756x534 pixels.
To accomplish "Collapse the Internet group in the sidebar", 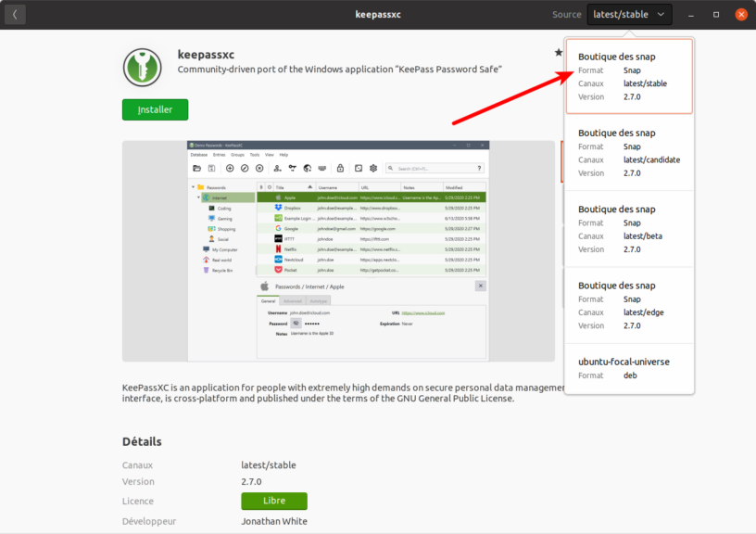I will tap(198, 197).
